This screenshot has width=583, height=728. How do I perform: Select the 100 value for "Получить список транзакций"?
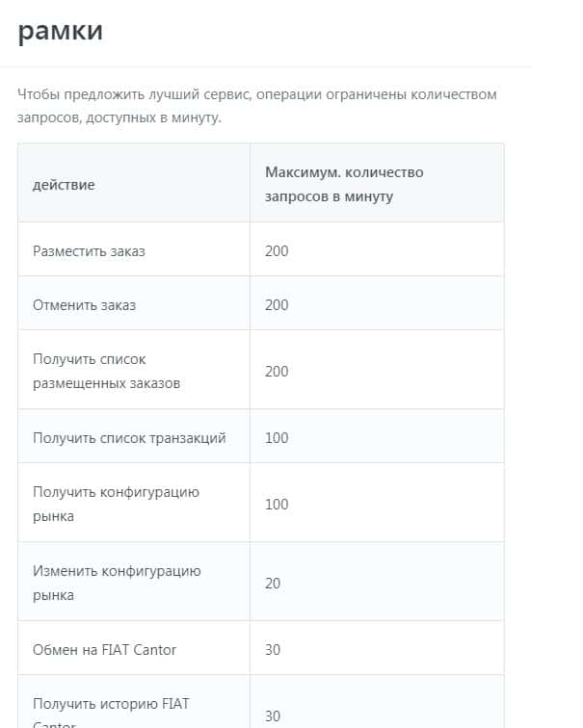277,437
